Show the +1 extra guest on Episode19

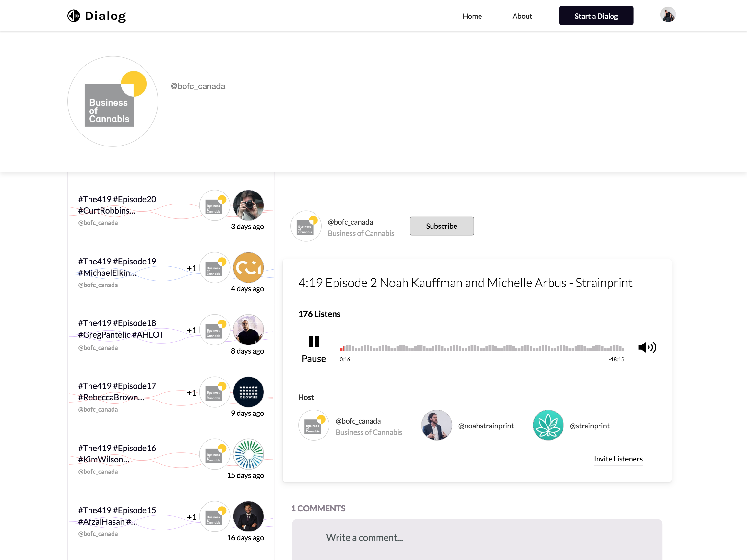tap(192, 268)
